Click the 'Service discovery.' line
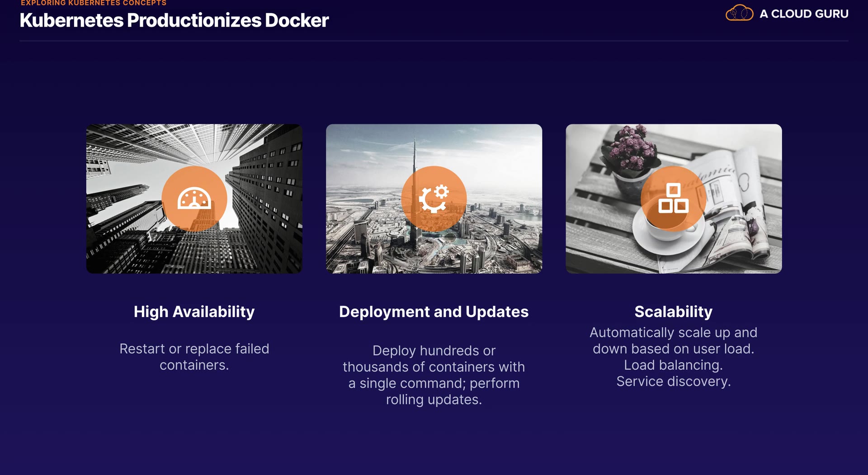Image resolution: width=868 pixels, height=475 pixels. click(673, 381)
